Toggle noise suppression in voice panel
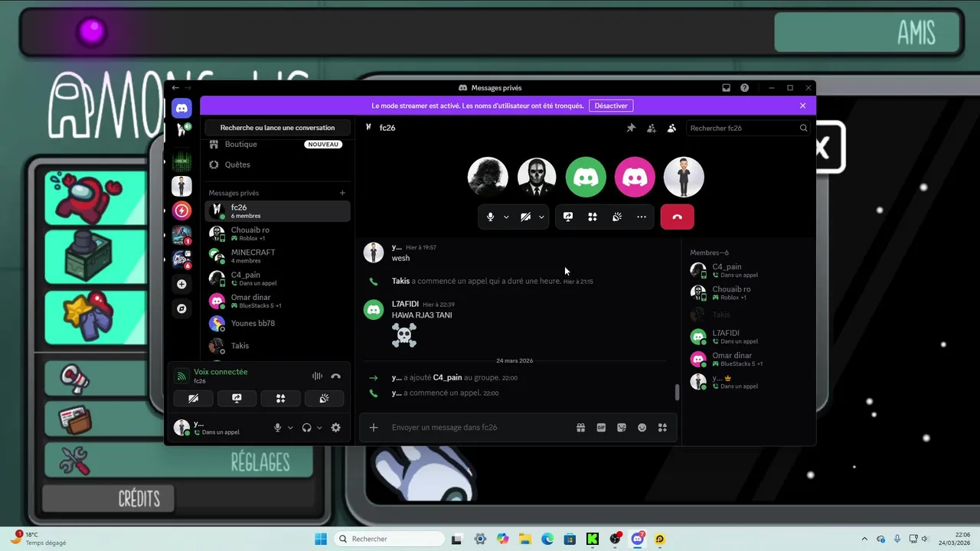 [x=317, y=376]
